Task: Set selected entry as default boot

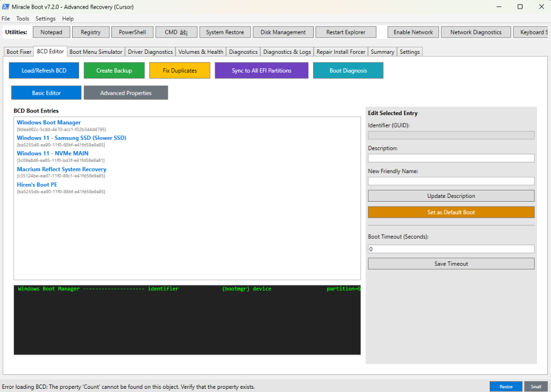Action: [x=451, y=212]
